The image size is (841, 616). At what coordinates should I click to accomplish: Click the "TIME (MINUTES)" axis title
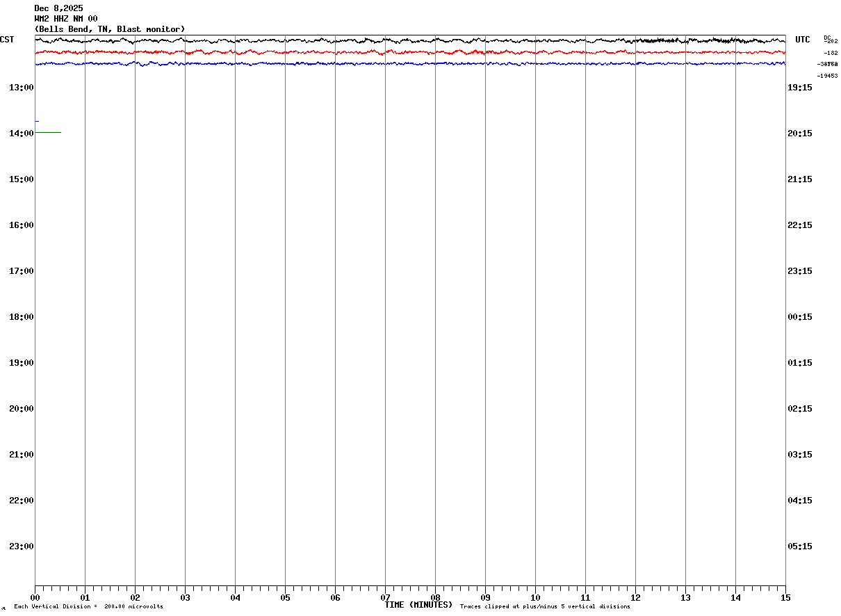tap(418, 605)
